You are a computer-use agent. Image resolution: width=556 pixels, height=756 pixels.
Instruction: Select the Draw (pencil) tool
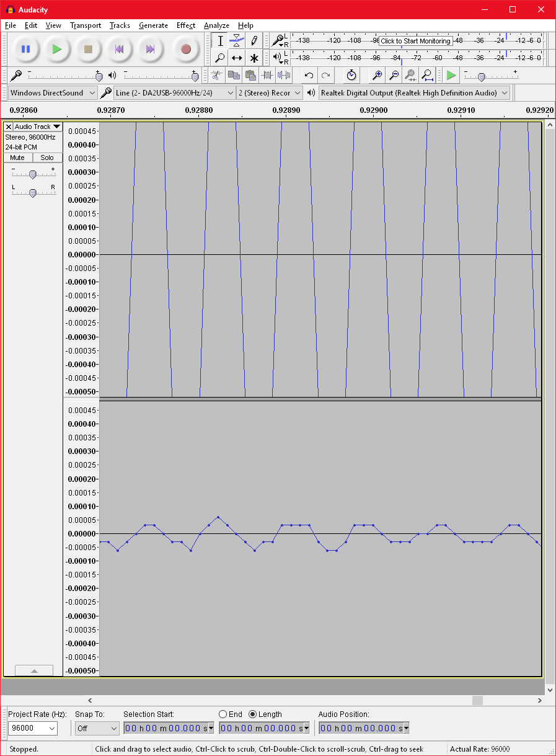point(254,41)
